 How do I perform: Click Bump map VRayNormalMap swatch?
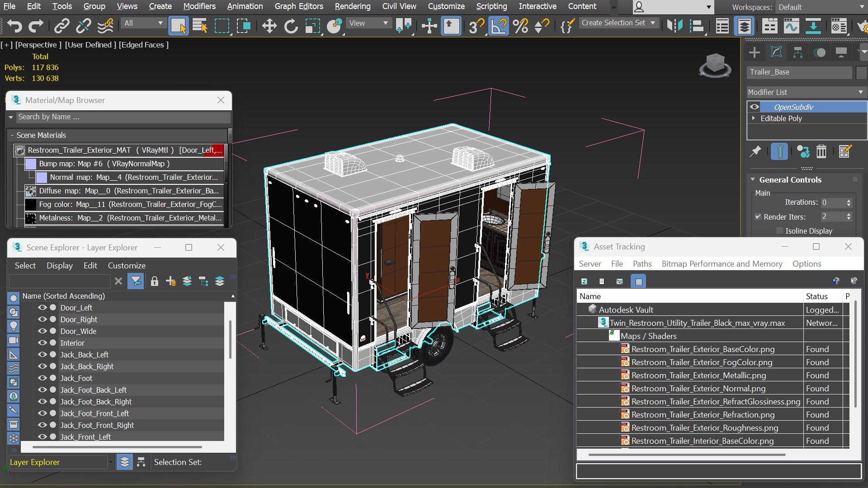pyautogui.click(x=31, y=164)
